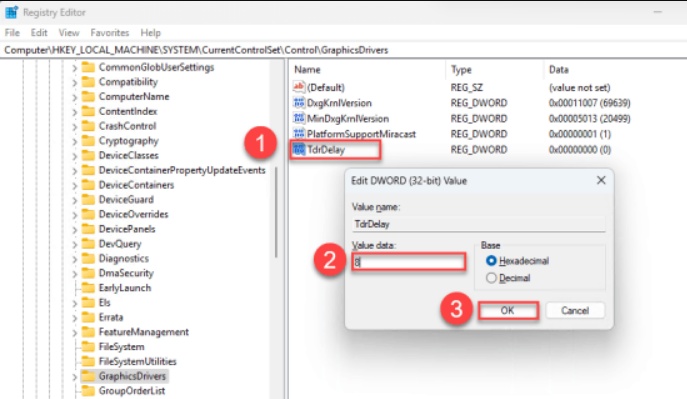The image size is (687, 399).
Task: Open the Favorites menu
Action: [110, 33]
